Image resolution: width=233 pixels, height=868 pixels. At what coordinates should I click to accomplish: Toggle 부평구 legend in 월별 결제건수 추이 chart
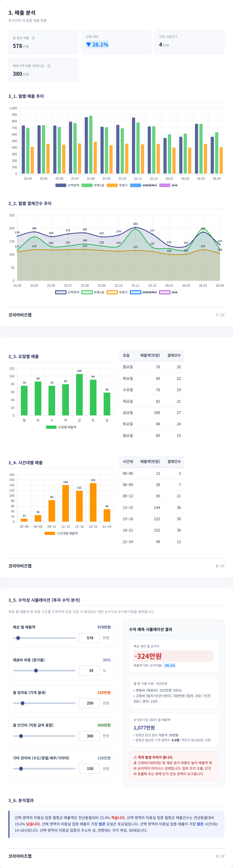tap(117, 292)
